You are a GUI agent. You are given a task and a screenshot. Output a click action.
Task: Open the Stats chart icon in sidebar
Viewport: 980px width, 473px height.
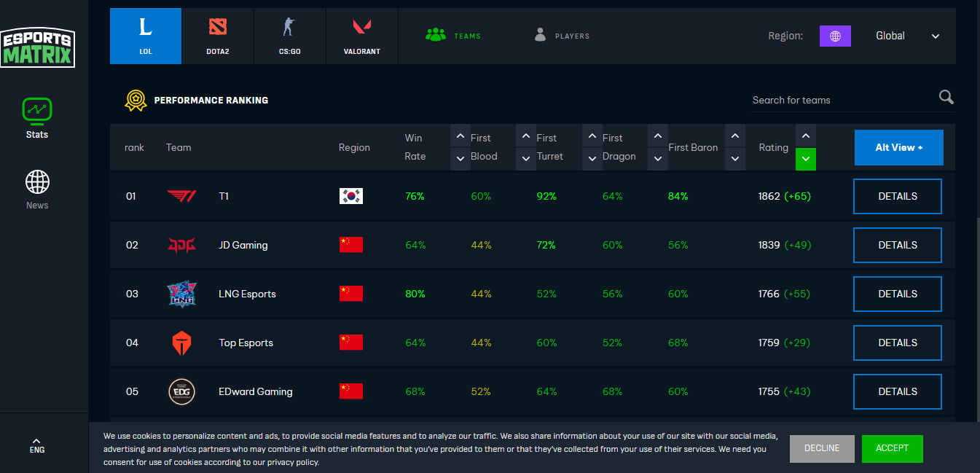pyautogui.click(x=37, y=111)
